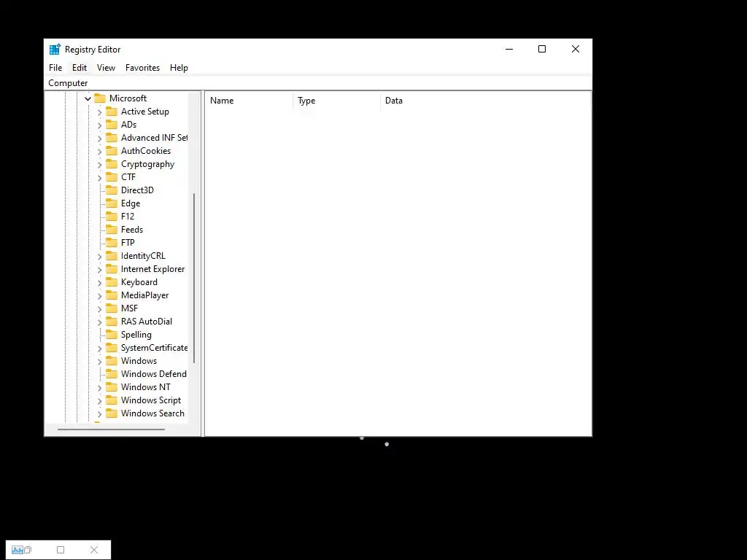Minimize the Registry Editor window
Image resolution: width=747 pixels, height=560 pixels.
point(509,49)
